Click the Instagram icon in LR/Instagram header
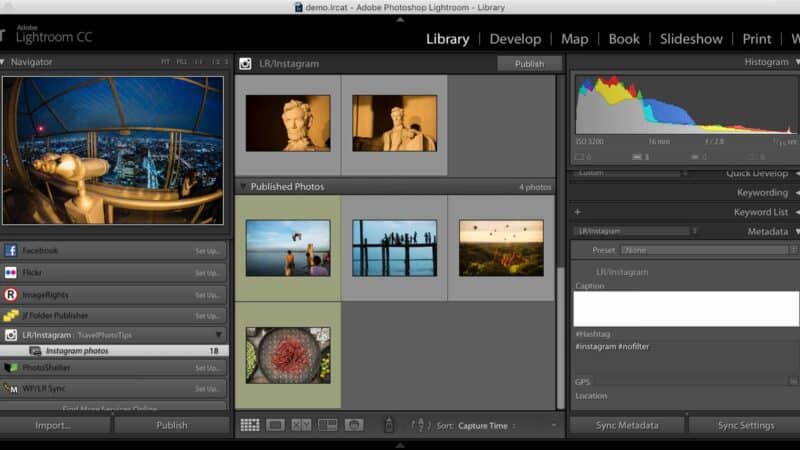 pos(245,64)
